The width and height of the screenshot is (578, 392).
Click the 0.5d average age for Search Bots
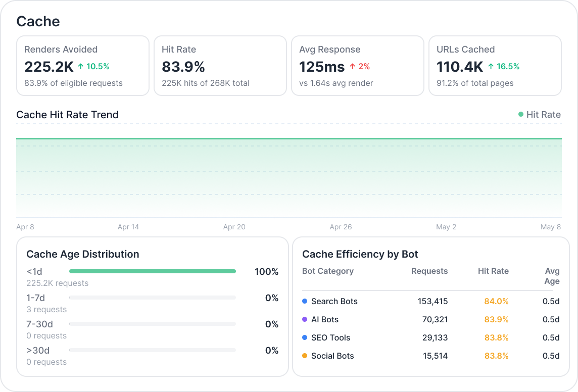(x=551, y=302)
